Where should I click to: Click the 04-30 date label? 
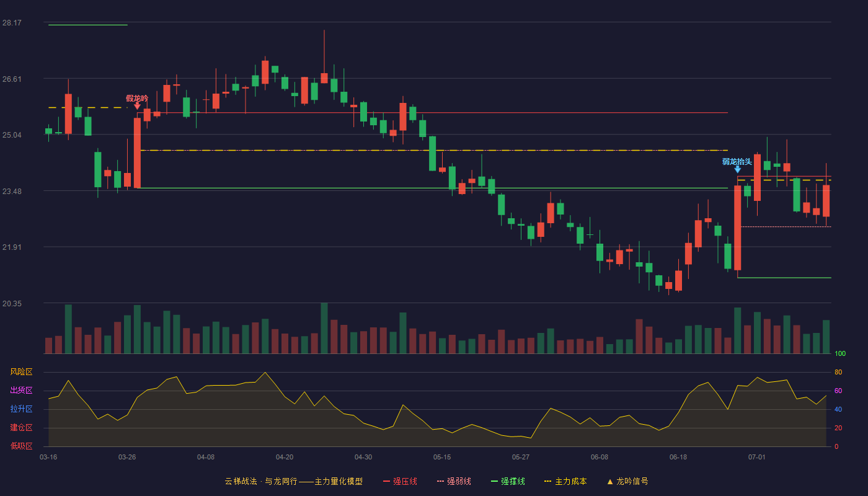click(x=363, y=457)
